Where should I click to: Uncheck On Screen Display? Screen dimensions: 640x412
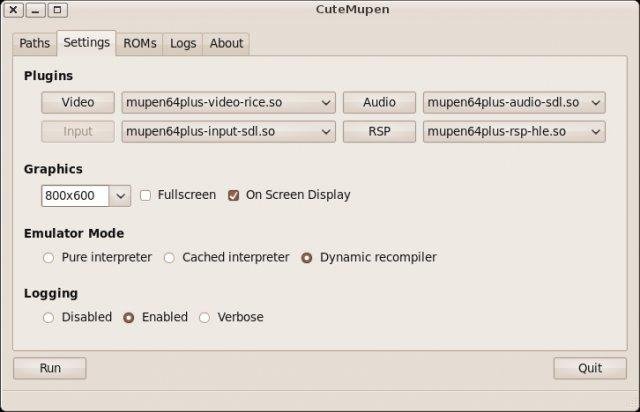[234, 195]
